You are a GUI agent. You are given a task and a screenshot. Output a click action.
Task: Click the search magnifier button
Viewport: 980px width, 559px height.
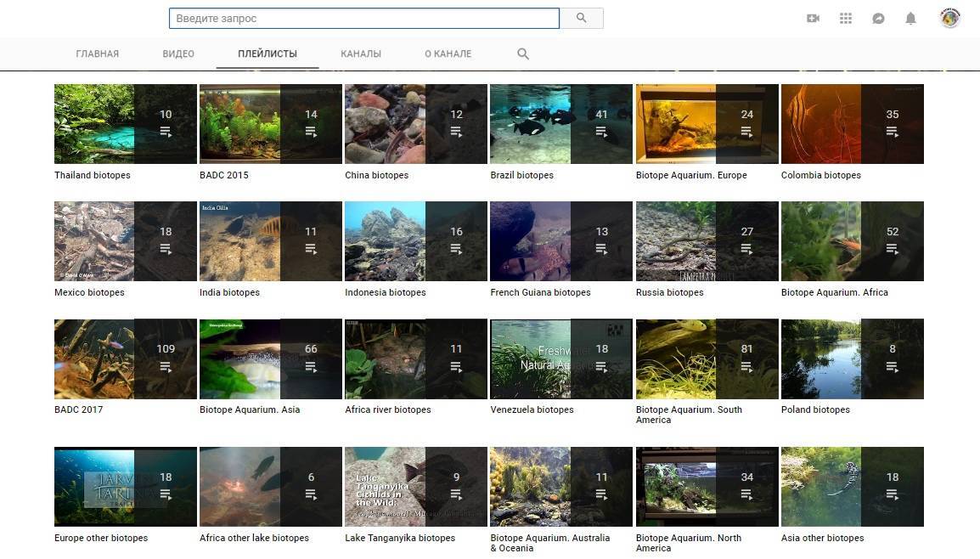[582, 18]
